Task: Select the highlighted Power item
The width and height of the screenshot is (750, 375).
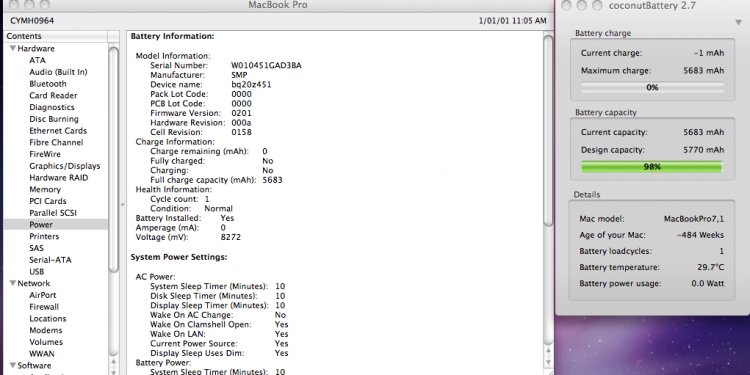Action: 55,224
